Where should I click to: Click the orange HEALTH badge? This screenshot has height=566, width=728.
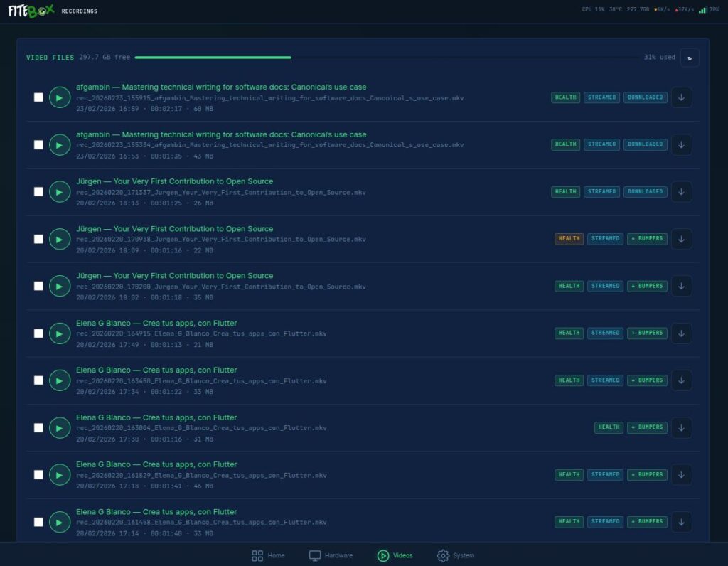(x=569, y=239)
